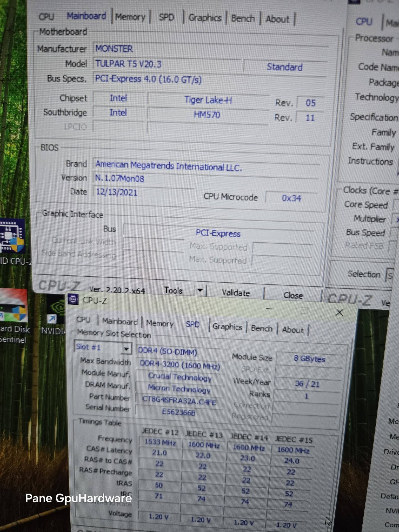399x532 pixels.
Task: Click the PCI-Express value in Graphic Interface Bus
Action: coord(218,233)
